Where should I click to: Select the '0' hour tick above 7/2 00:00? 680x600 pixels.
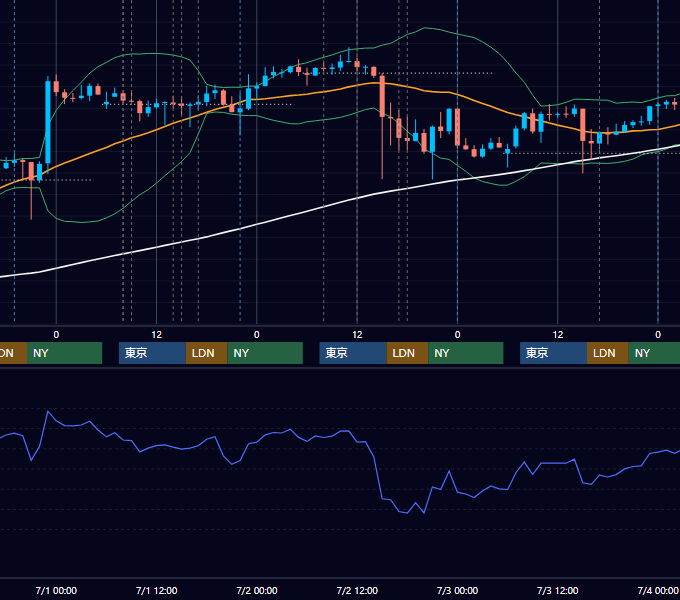pos(257,335)
